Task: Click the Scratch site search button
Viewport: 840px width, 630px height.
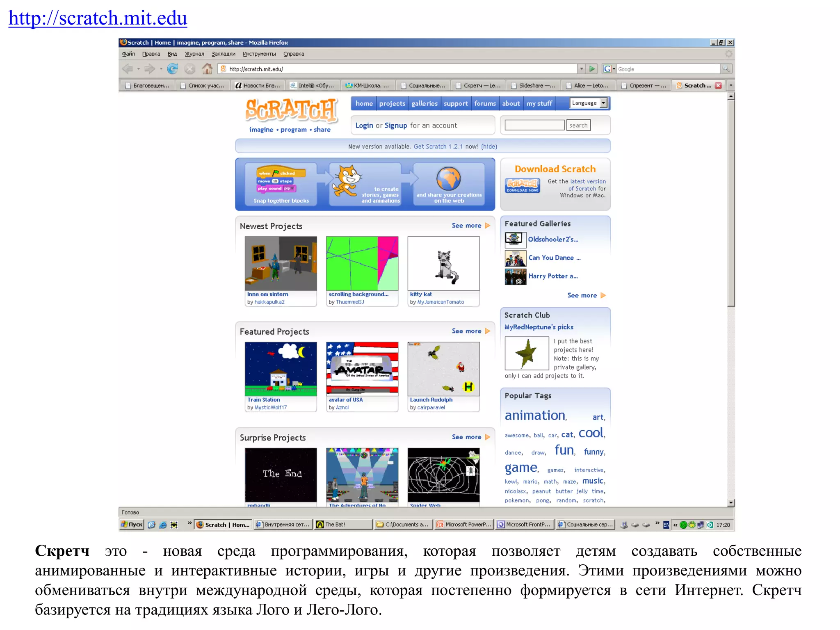Action: tap(578, 125)
